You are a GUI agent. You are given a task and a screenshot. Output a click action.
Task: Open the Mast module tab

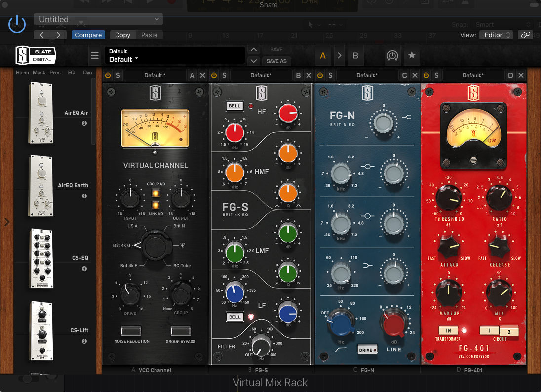[39, 73]
